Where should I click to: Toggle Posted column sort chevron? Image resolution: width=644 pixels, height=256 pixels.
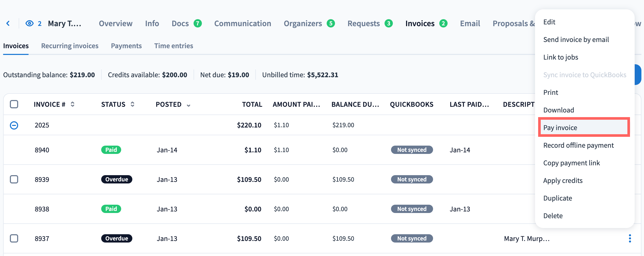click(x=188, y=105)
